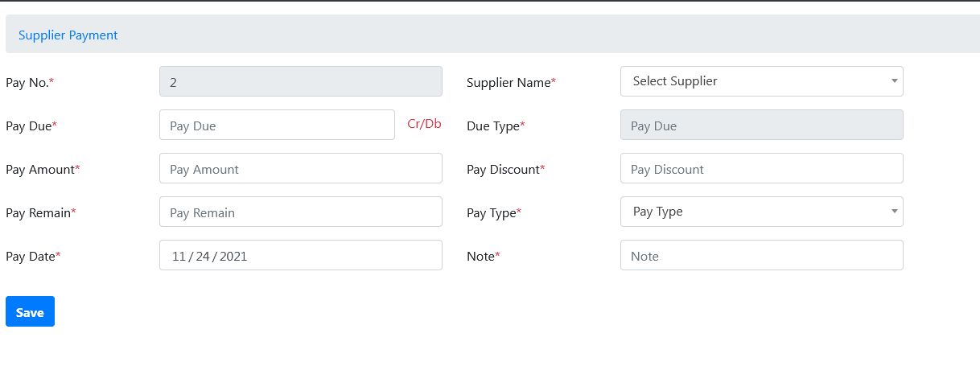
Task: Select the Pay Remain text box
Action: [301, 212]
